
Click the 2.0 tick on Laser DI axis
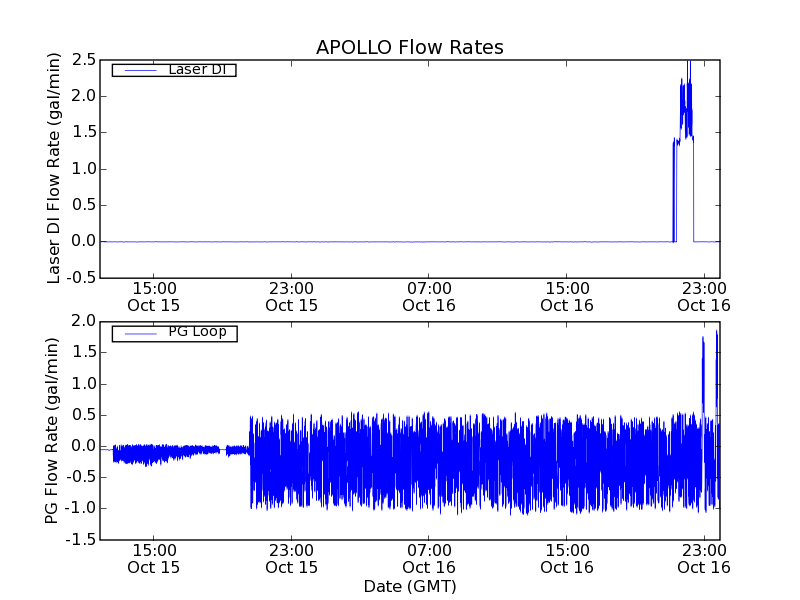pyautogui.click(x=84, y=96)
